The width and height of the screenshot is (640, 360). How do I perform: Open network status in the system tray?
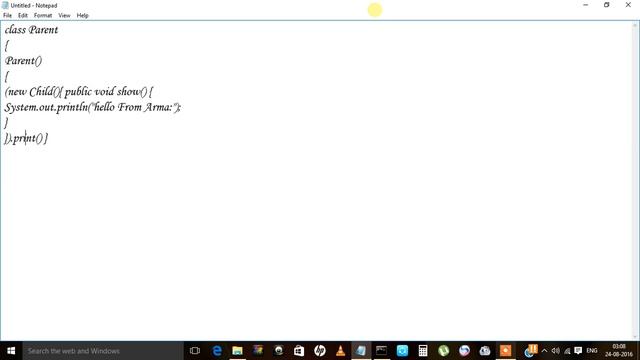click(567, 351)
